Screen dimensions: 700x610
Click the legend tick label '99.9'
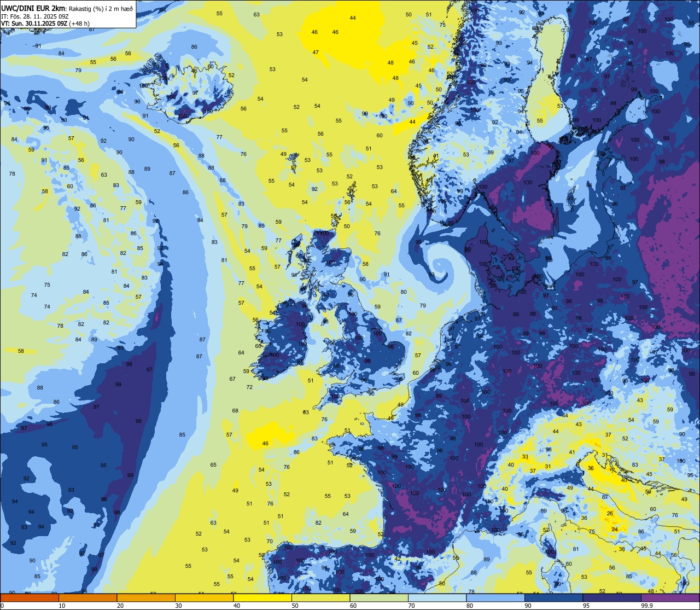coord(647,606)
